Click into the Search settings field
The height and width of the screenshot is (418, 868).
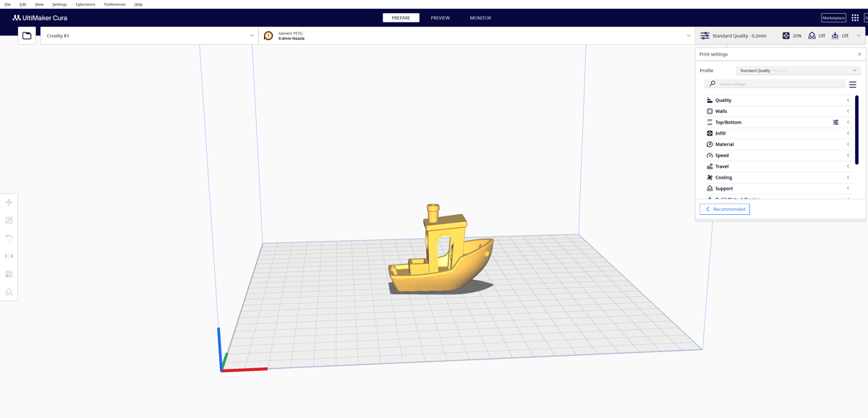click(775, 84)
